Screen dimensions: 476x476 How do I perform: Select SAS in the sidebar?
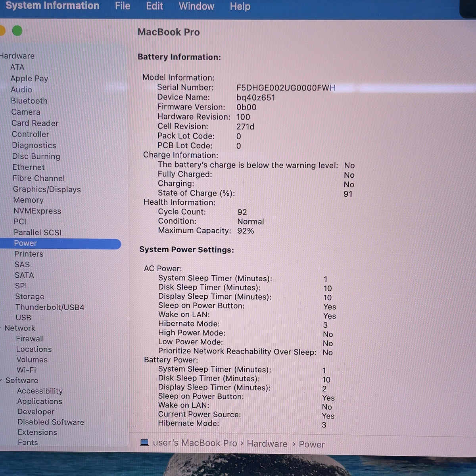(x=22, y=265)
